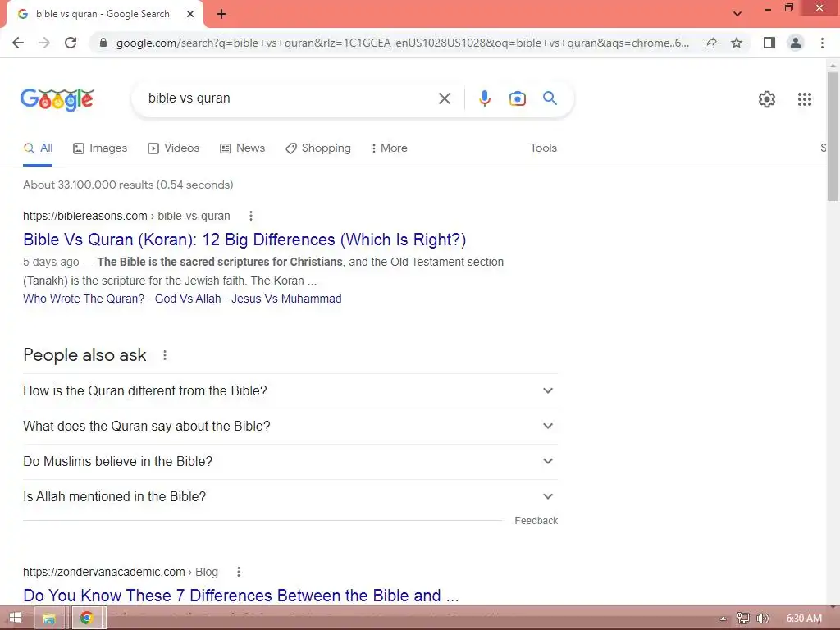Click the share page icon in address bar
Viewport: 840px width, 630px height.
(710, 43)
